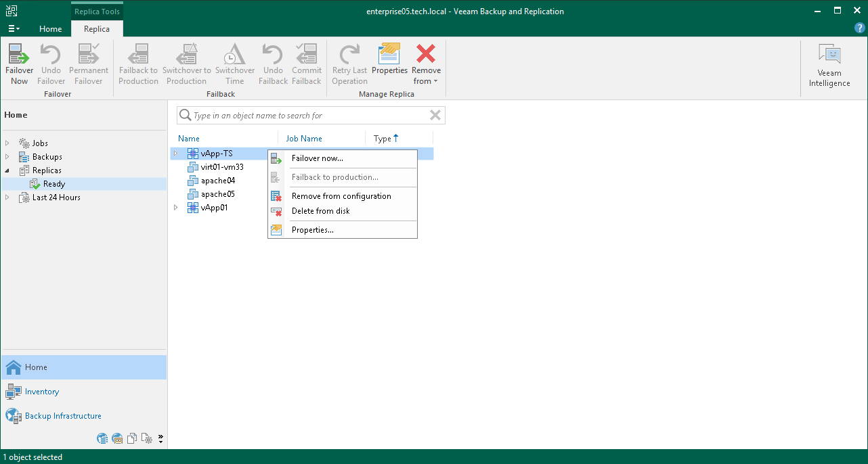868x464 pixels.
Task: Open Veeam Intelligence panel
Action: [829, 66]
